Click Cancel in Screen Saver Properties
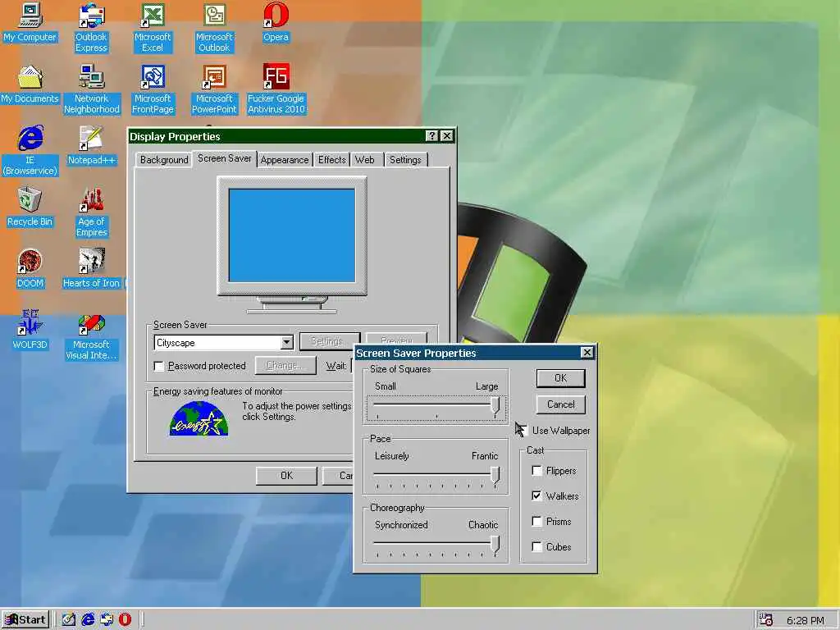This screenshot has height=630, width=840. [x=560, y=404]
